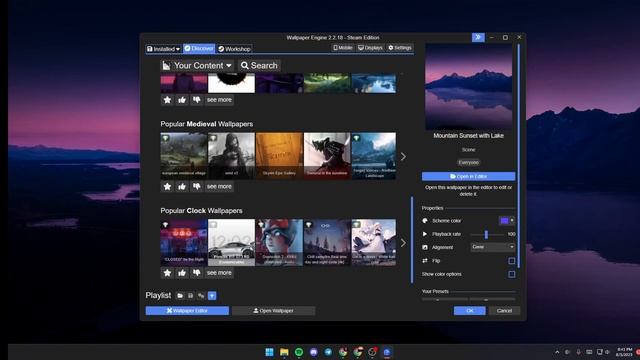The height and width of the screenshot is (360, 640).
Task: Open the Settings tab
Action: [400, 48]
